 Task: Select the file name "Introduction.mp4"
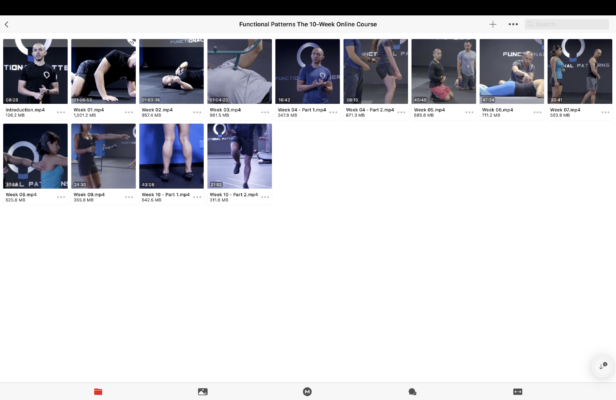(25, 110)
